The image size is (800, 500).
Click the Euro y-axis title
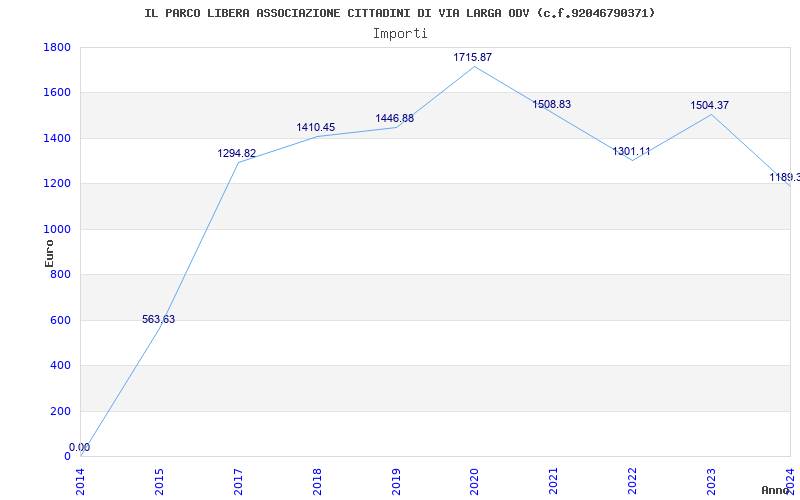[50, 252]
